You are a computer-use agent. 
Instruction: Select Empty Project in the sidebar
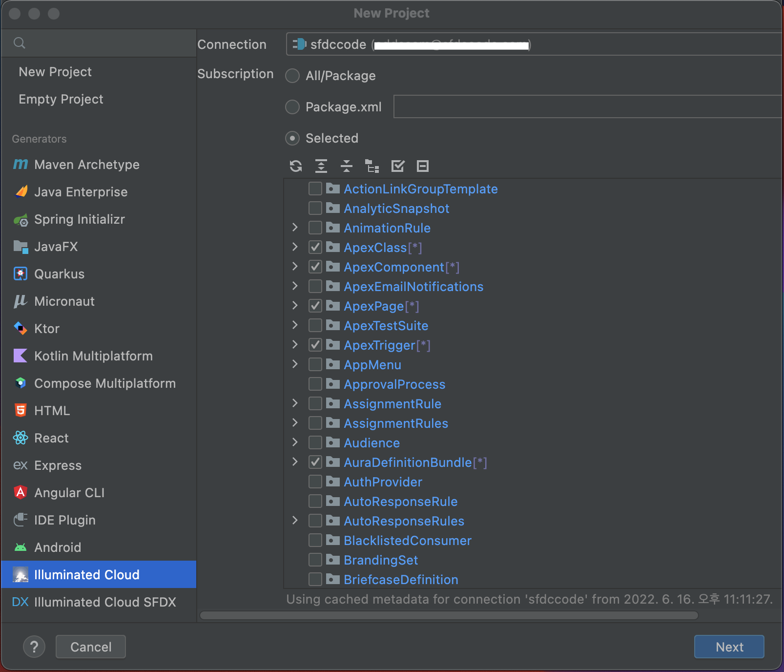coord(61,99)
